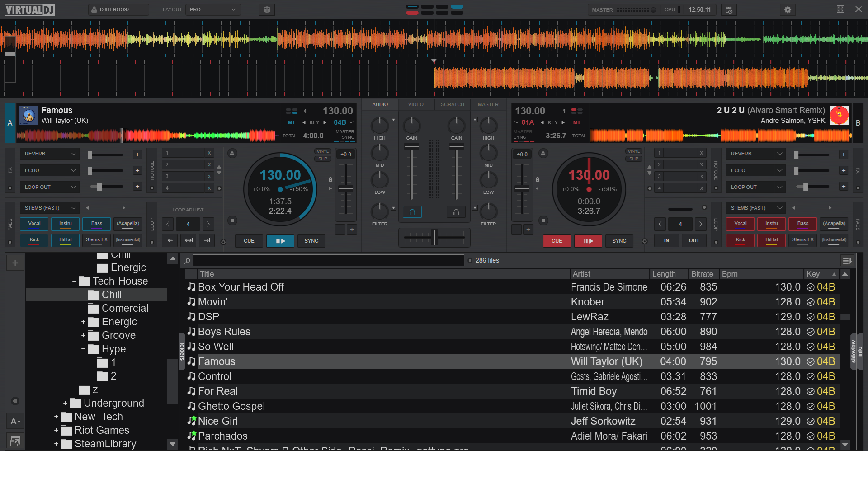Expand the Underground folder in the tree

tap(65, 403)
